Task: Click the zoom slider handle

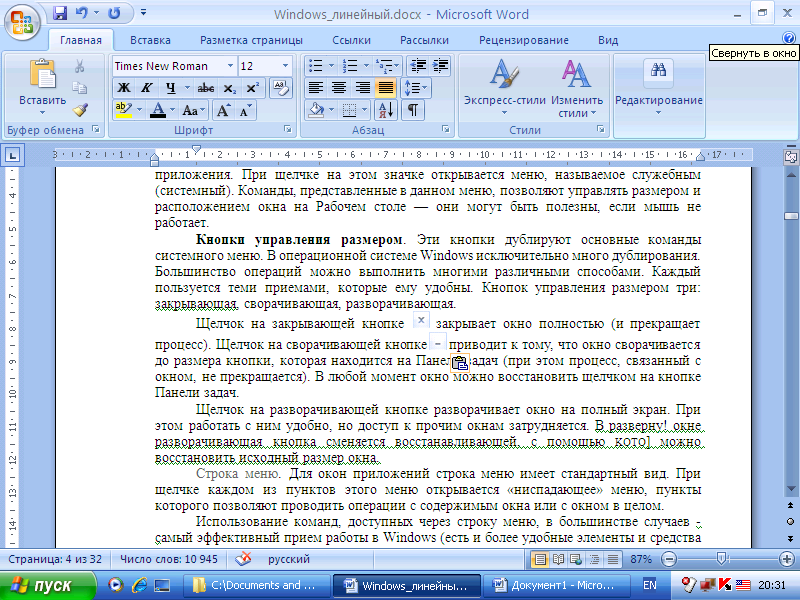Action: [721, 559]
